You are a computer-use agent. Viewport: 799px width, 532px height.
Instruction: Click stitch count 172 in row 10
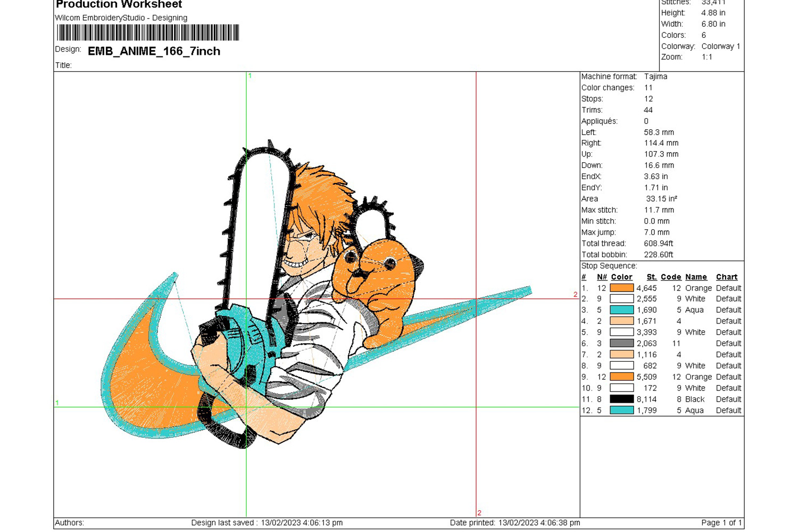tap(650, 388)
